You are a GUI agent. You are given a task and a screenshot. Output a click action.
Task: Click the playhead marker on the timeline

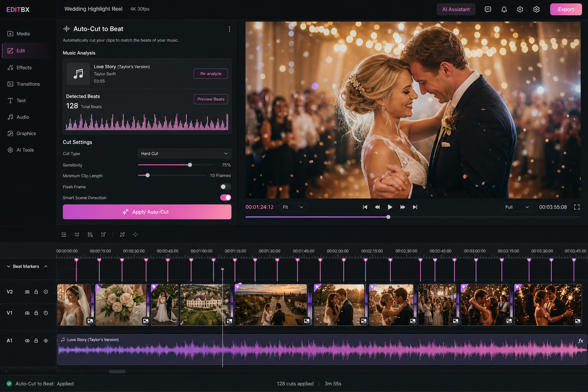[x=222, y=269]
